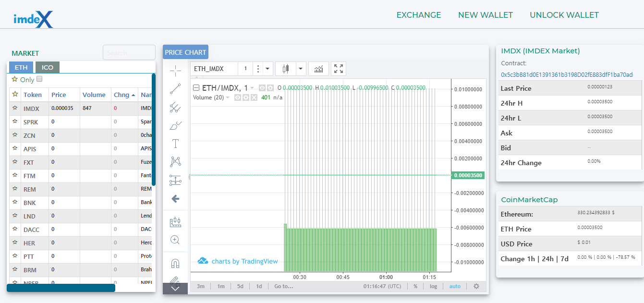Open the UNLOCK WALLET page
This screenshot has height=303, width=644.
[x=564, y=15]
